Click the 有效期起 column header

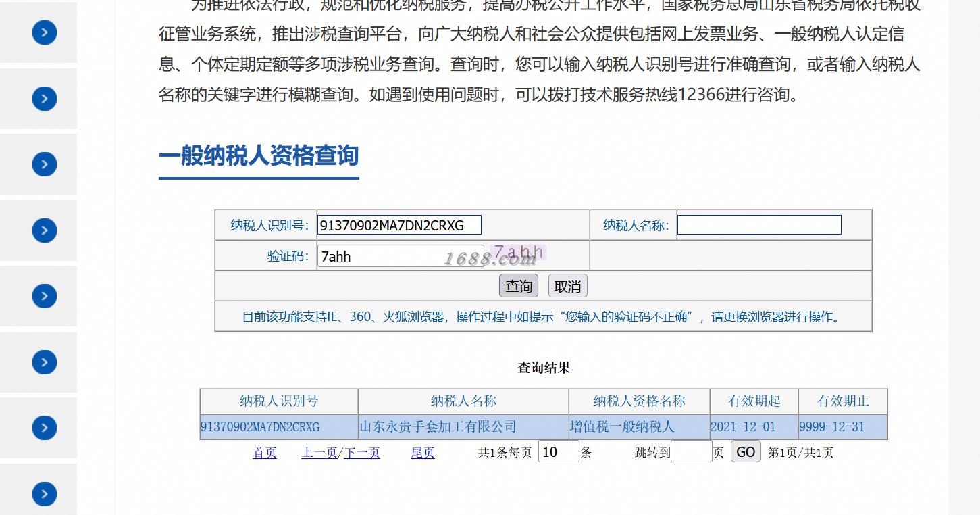click(754, 401)
